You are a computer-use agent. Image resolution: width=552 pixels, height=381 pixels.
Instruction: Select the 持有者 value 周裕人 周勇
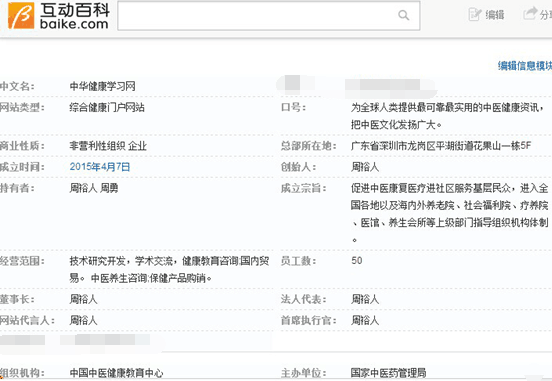pyautogui.click(x=94, y=188)
